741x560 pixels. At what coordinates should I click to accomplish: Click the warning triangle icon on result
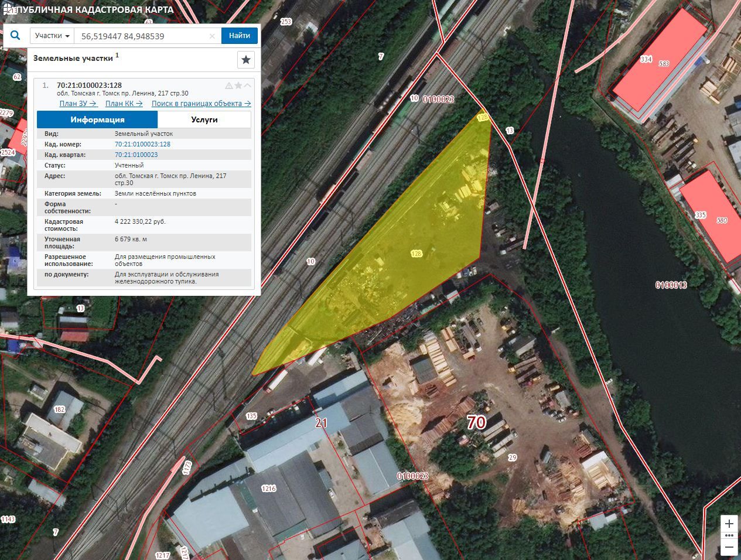[x=229, y=86]
